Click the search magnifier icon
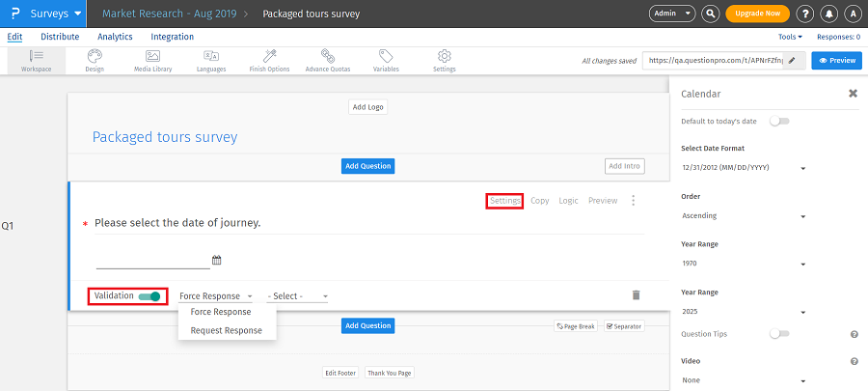868x391 pixels. (711, 14)
